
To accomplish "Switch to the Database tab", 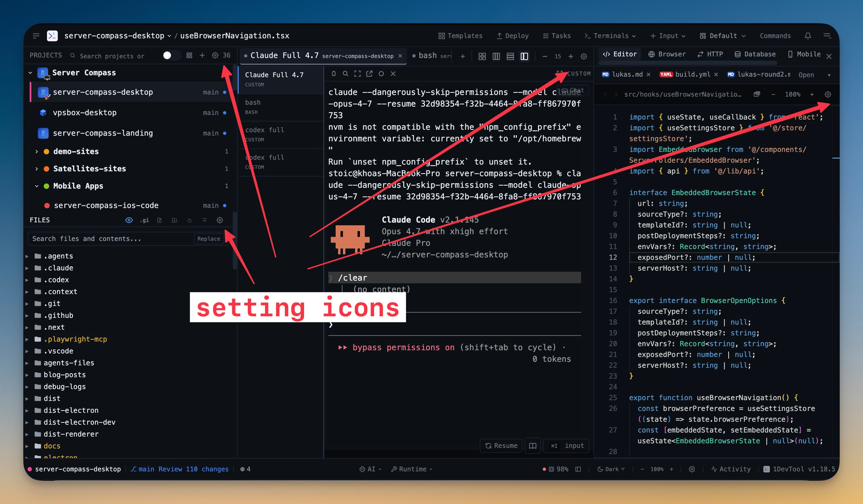I will (x=755, y=55).
